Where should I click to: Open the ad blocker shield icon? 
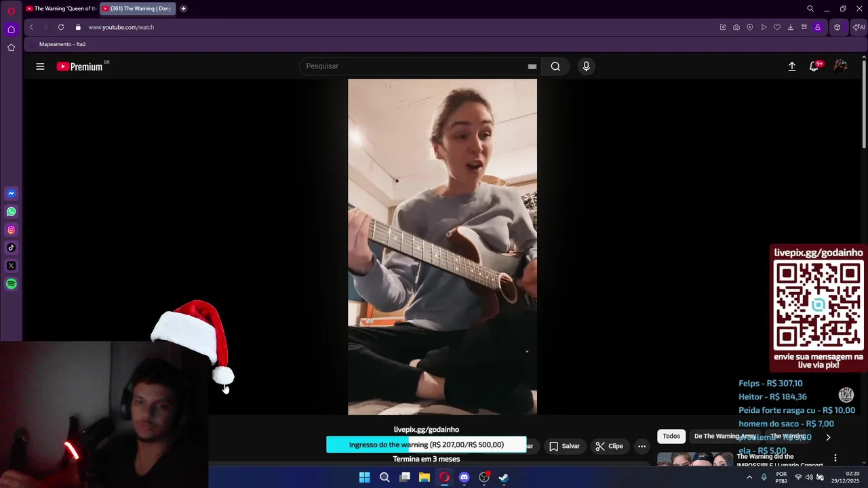(x=750, y=27)
